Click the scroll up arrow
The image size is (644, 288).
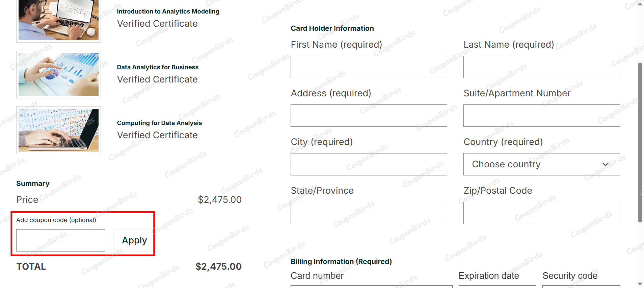[640, 4]
